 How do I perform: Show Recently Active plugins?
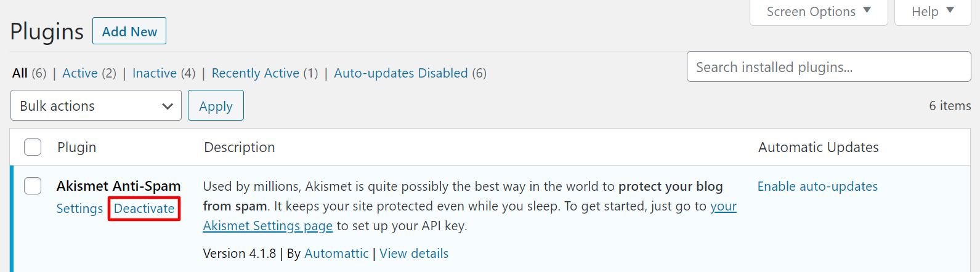click(255, 73)
